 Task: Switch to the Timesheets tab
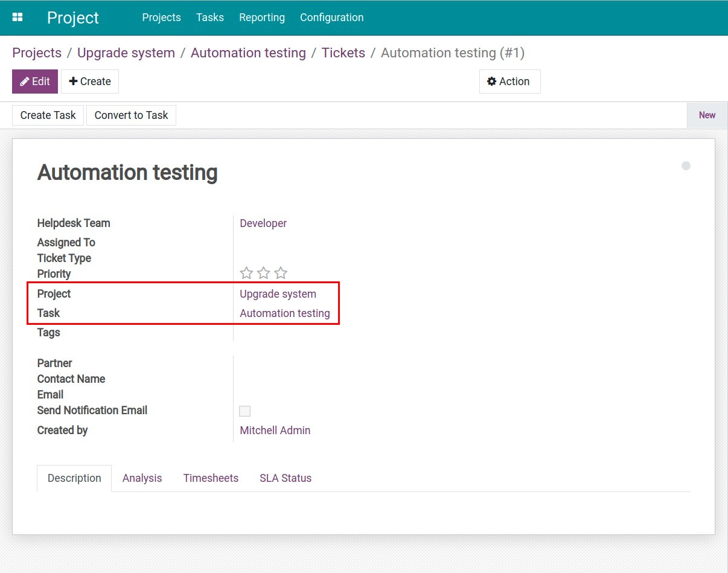coord(211,478)
